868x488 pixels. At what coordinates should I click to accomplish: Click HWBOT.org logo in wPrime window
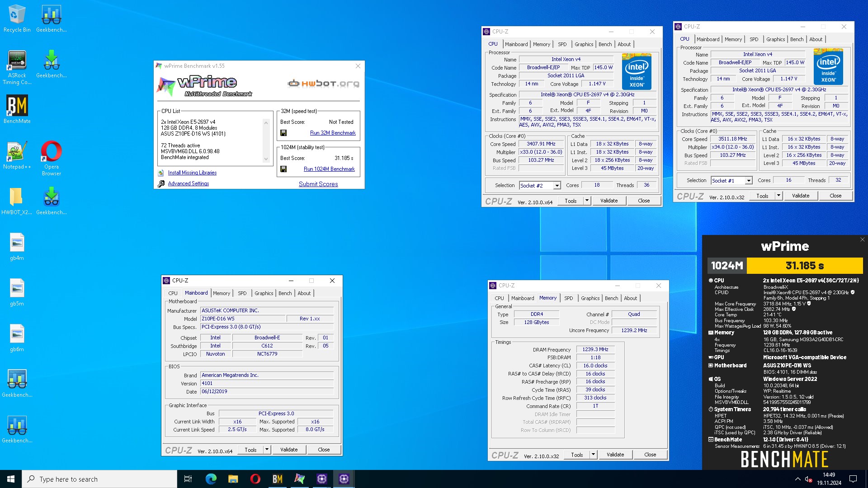click(x=324, y=84)
